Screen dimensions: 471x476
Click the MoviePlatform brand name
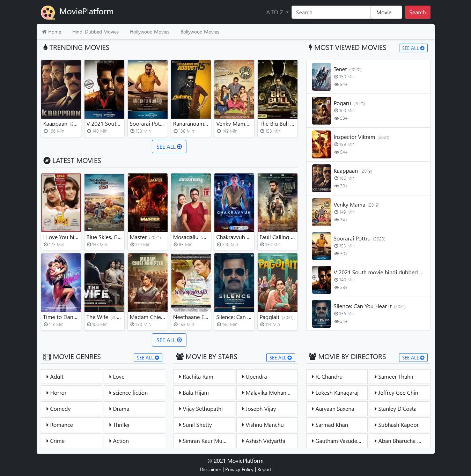(86, 12)
